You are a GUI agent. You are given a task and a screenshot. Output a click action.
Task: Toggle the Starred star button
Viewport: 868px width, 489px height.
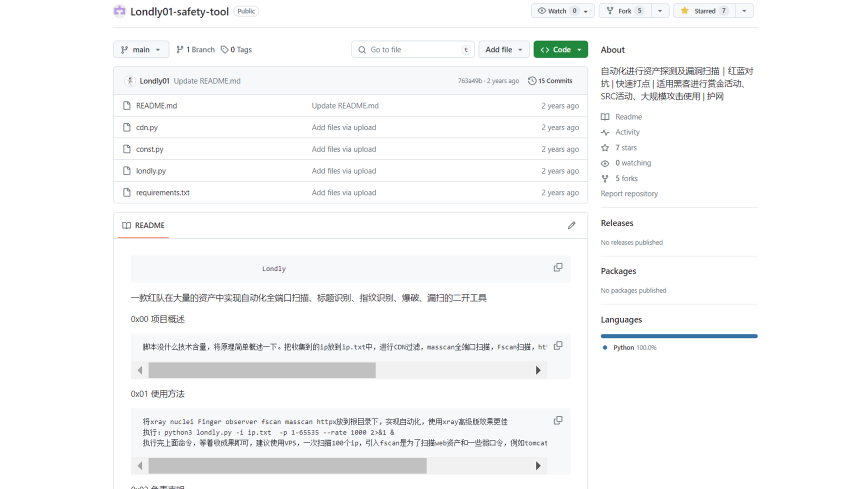tap(704, 11)
